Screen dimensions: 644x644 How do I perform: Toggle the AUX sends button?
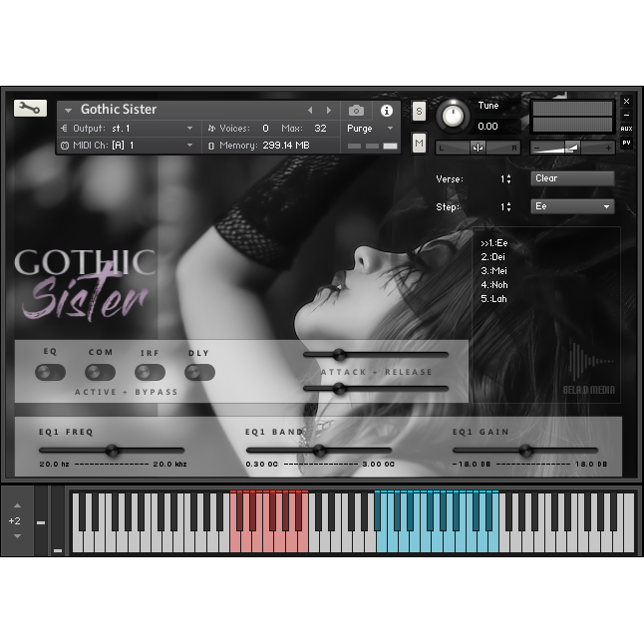(x=626, y=129)
